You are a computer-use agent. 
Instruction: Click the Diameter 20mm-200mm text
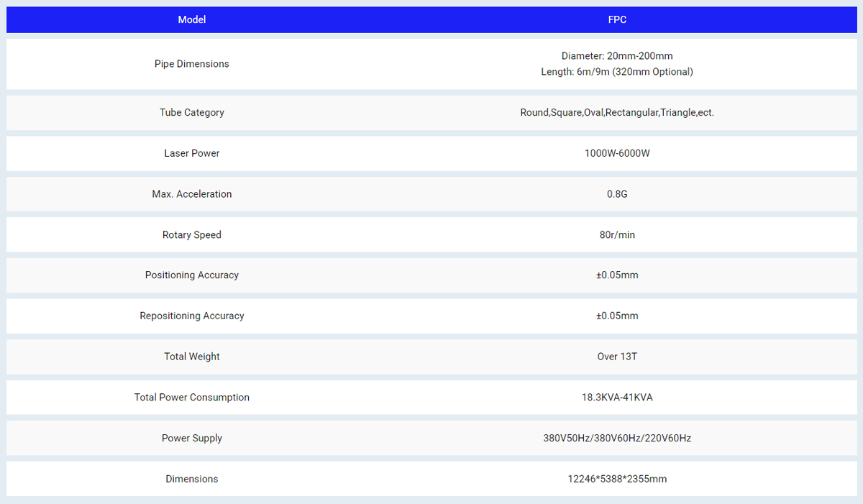(617, 56)
